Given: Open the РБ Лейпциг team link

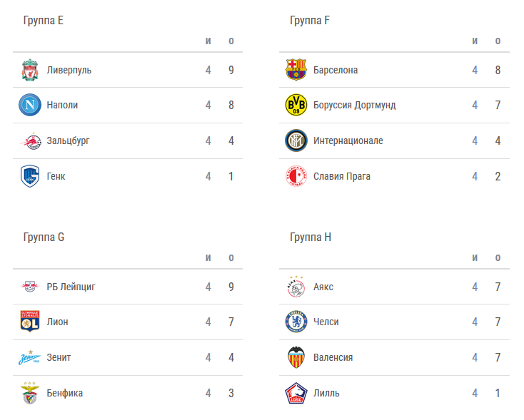Looking at the screenshot, I should (71, 287).
